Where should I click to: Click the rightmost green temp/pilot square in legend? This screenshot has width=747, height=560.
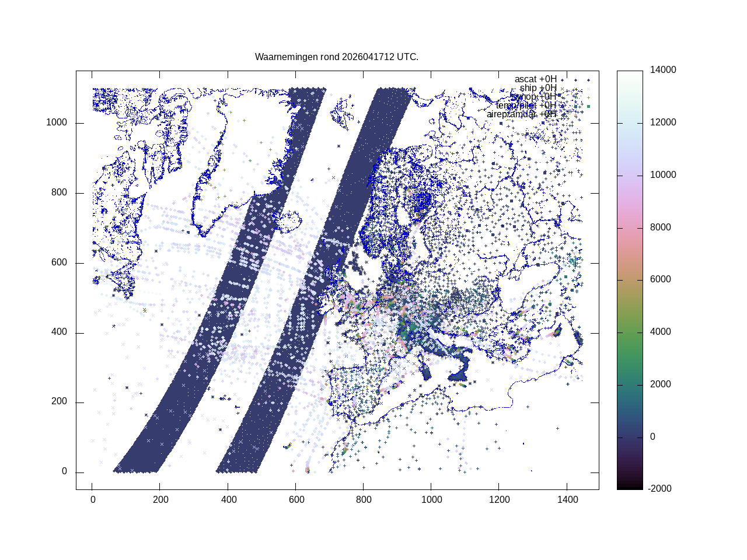pos(588,106)
